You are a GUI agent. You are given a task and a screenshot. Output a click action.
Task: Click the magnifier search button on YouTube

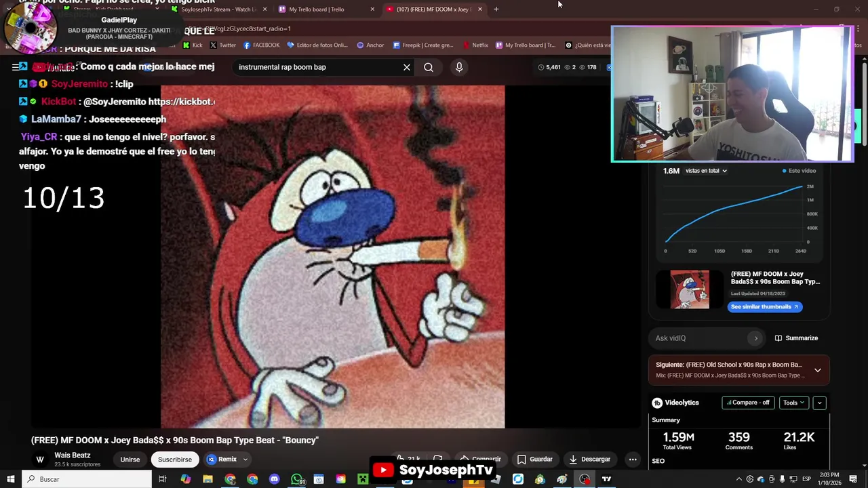pos(429,67)
